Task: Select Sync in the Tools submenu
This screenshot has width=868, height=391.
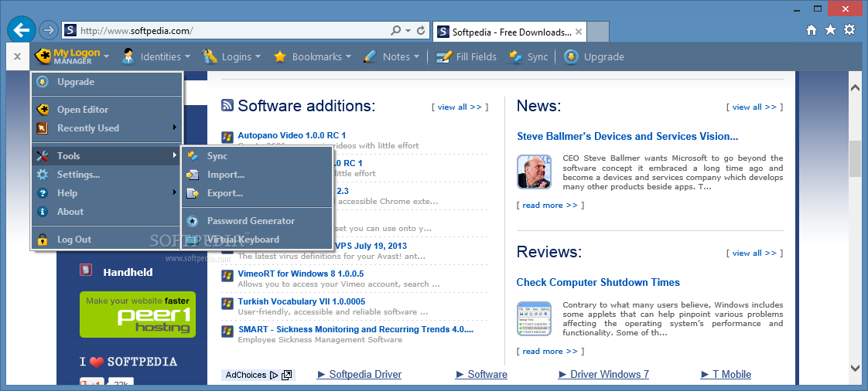Action: click(258, 156)
